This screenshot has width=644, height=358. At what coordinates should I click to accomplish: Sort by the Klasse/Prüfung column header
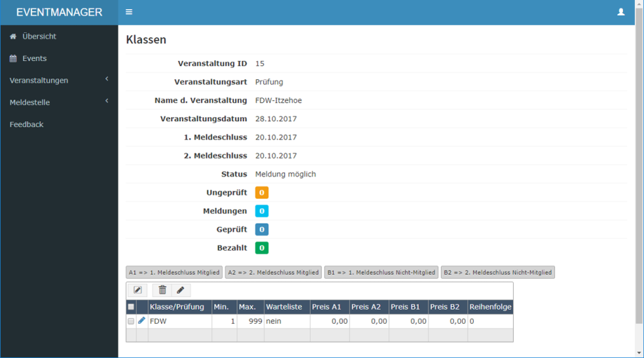tap(180, 307)
